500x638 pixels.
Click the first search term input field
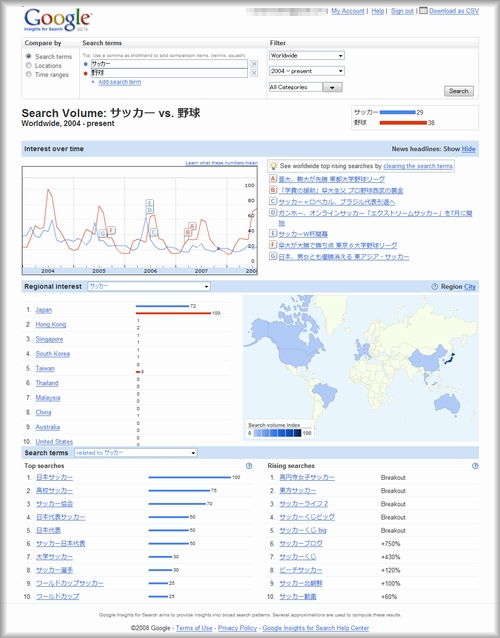coord(168,64)
